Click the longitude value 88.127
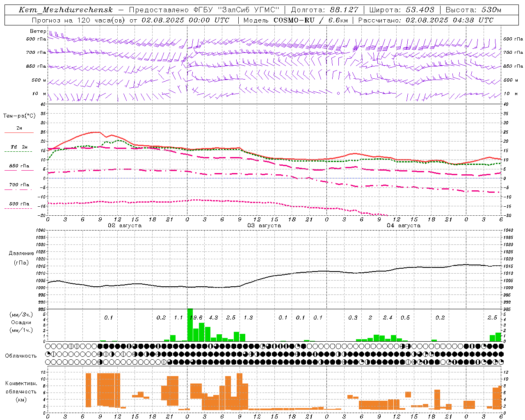Screen dimensions: 525x420 [344, 10]
